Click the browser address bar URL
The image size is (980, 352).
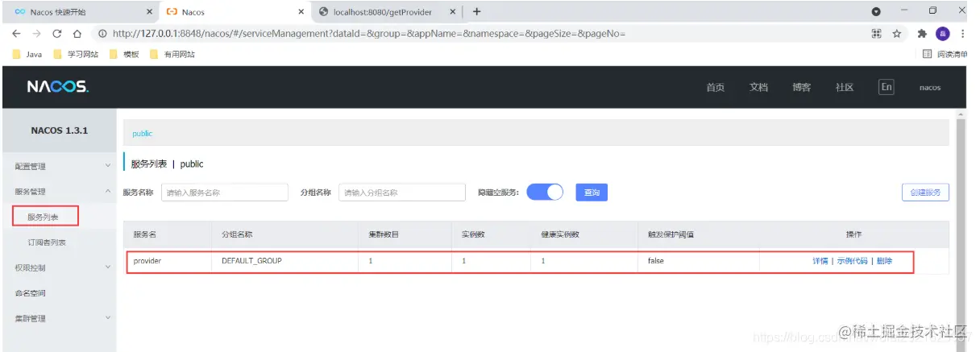(x=369, y=34)
